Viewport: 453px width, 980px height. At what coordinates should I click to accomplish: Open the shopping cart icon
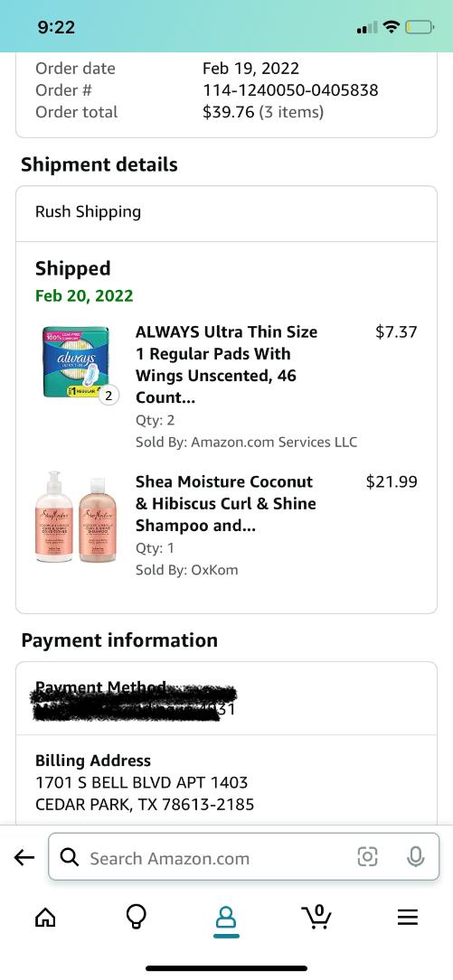pos(317,917)
